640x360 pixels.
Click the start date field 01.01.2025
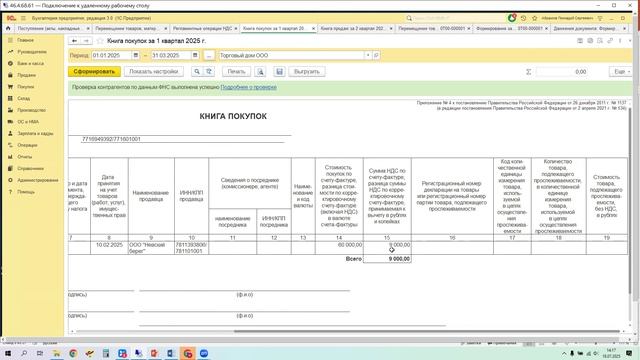click(x=111, y=55)
